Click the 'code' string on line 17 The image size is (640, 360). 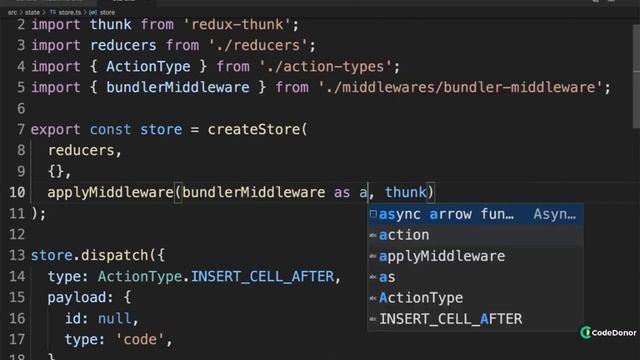[x=140, y=340]
